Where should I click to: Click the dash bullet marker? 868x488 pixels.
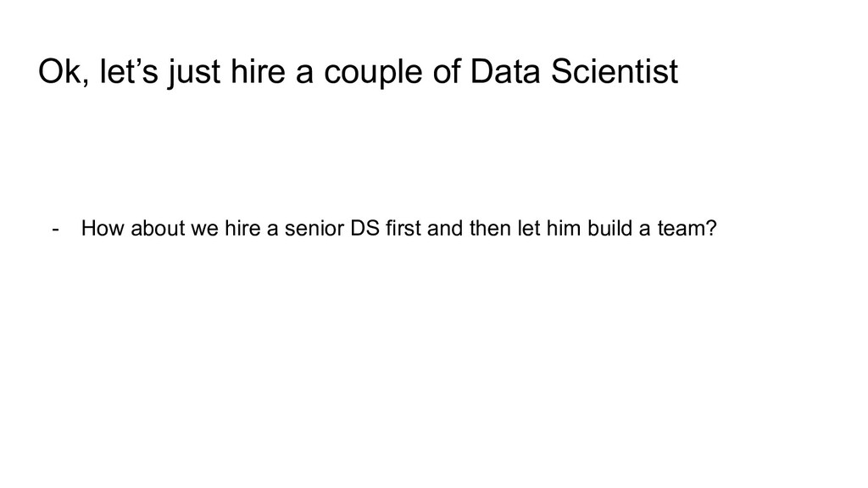tap(55, 229)
